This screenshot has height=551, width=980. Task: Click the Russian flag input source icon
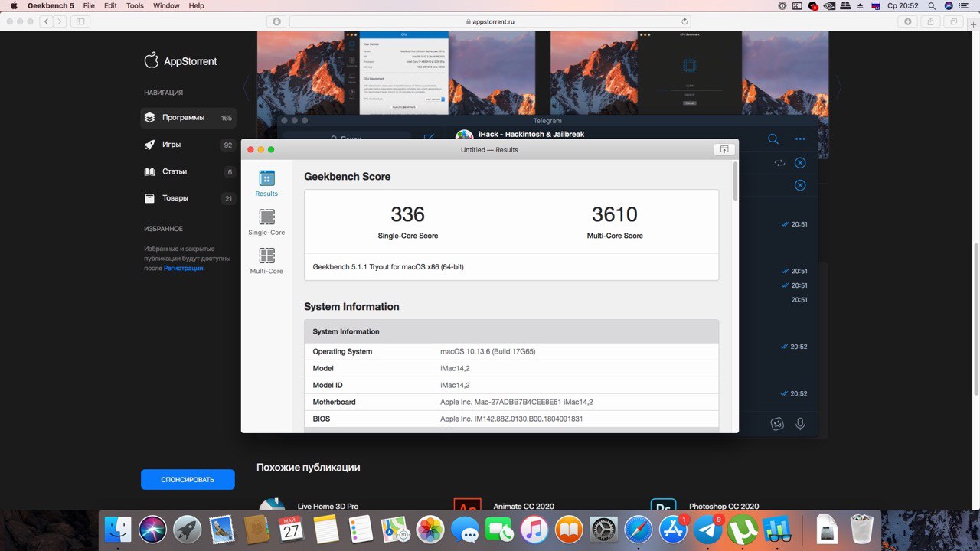(x=875, y=5)
